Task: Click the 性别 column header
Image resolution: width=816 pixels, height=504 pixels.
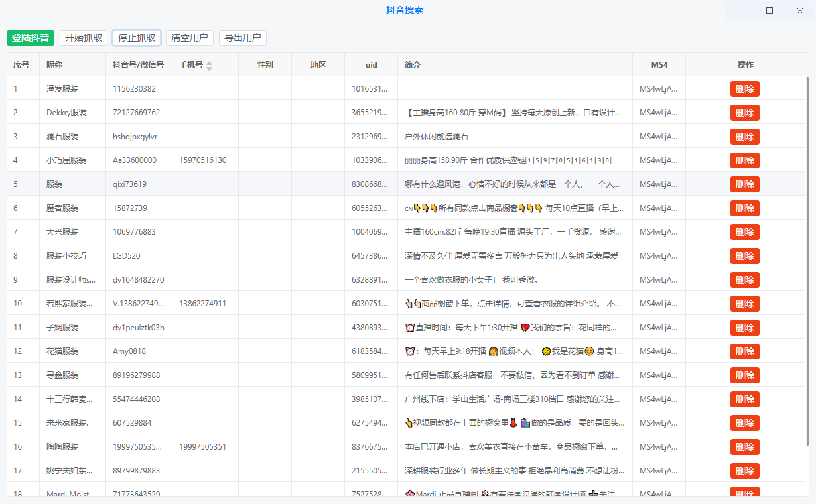Action: [x=265, y=65]
